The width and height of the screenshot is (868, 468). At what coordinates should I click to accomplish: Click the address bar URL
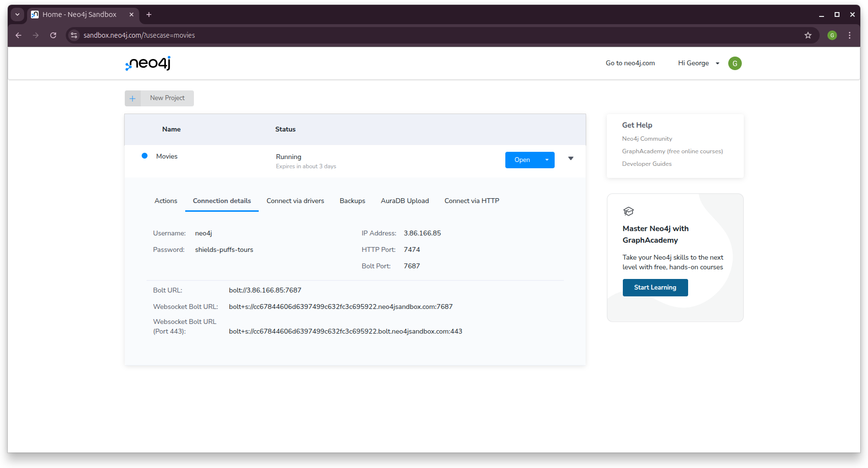tap(139, 35)
